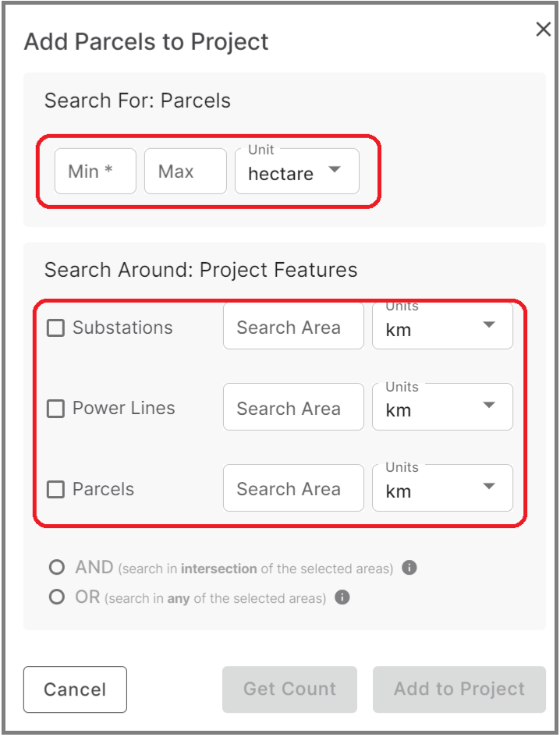Toggle the Parcels checkbox
Viewport: 560px width, 737px height.
pyautogui.click(x=56, y=489)
